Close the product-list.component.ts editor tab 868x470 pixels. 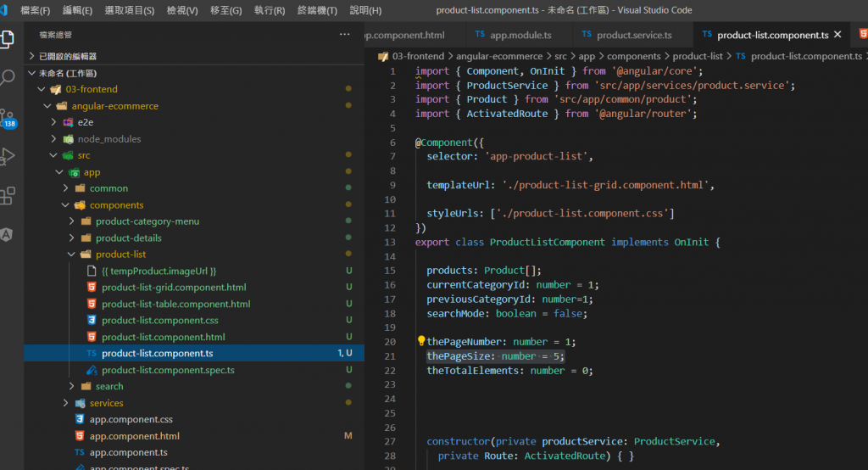pos(838,35)
